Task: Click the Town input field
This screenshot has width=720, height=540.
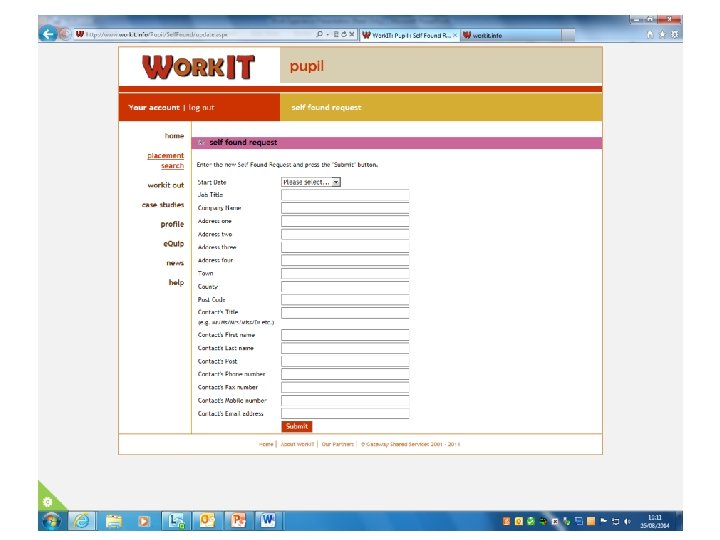Action: 345,273
